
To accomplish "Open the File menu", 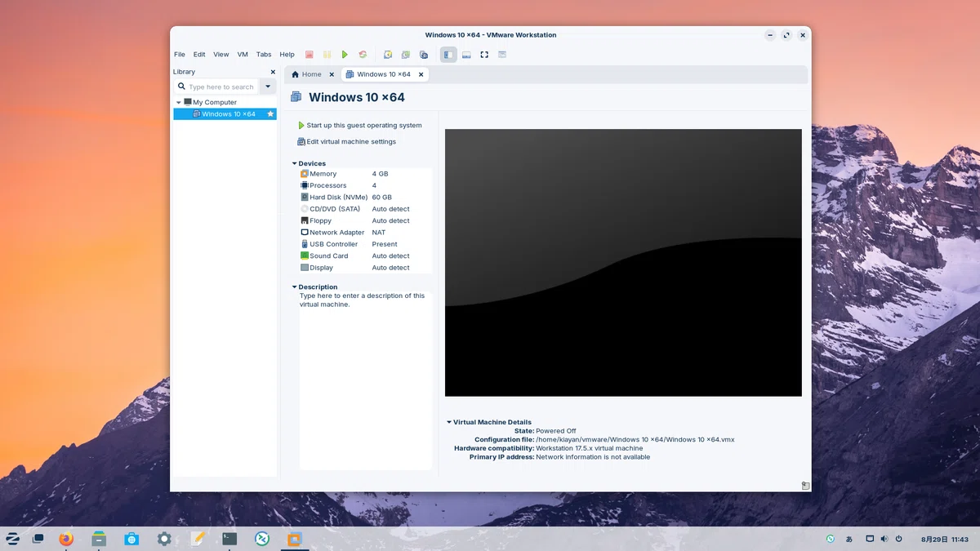I will [180, 55].
